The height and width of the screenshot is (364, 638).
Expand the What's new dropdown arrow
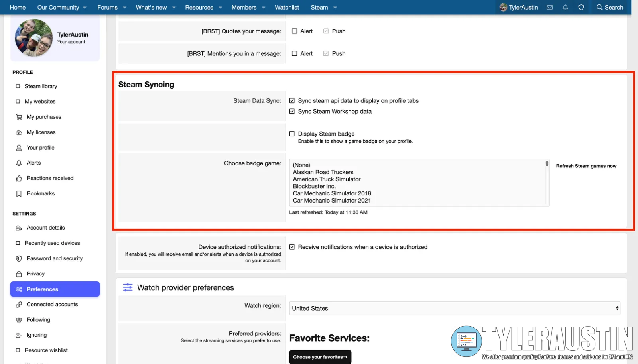click(x=174, y=8)
